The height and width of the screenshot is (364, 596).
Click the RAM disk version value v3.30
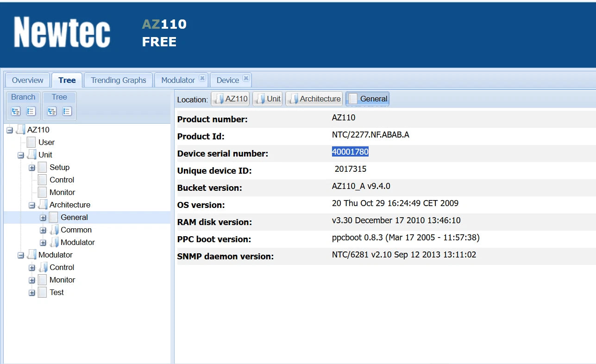(x=396, y=220)
